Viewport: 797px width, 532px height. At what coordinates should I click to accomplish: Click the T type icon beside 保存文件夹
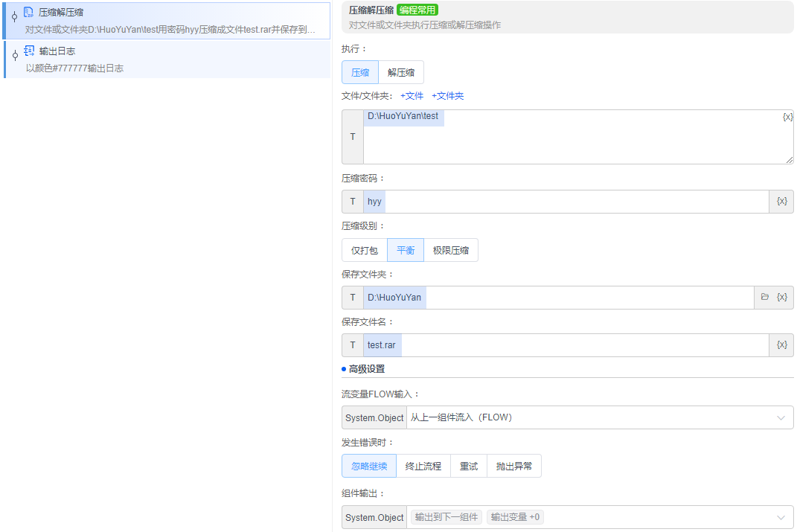click(x=351, y=297)
